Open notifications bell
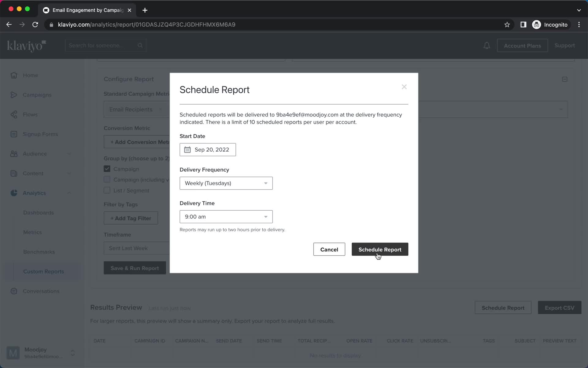 point(487,46)
